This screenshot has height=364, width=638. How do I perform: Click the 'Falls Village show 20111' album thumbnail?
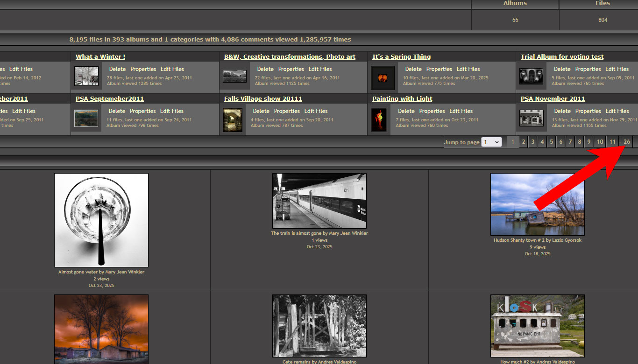point(233,120)
